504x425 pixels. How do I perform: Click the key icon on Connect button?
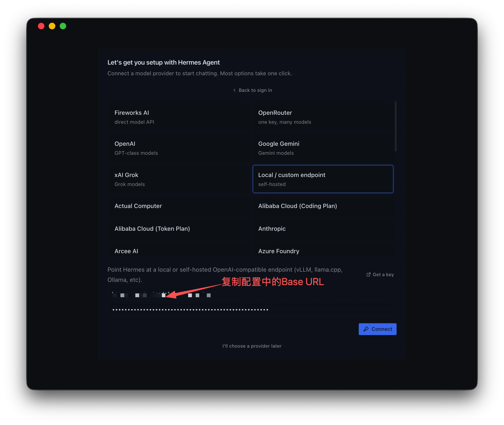(x=366, y=329)
